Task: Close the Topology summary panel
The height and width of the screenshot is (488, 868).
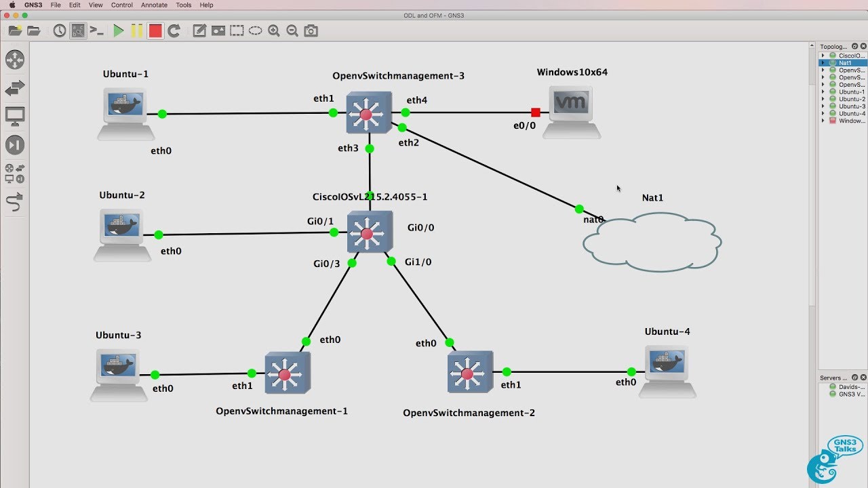Action: click(863, 47)
